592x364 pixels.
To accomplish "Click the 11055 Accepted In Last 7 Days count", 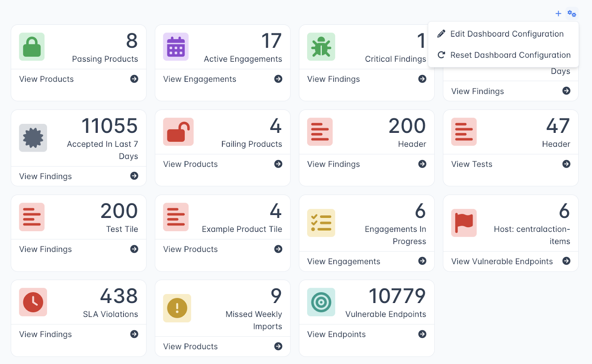I will pyautogui.click(x=110, y=126).
